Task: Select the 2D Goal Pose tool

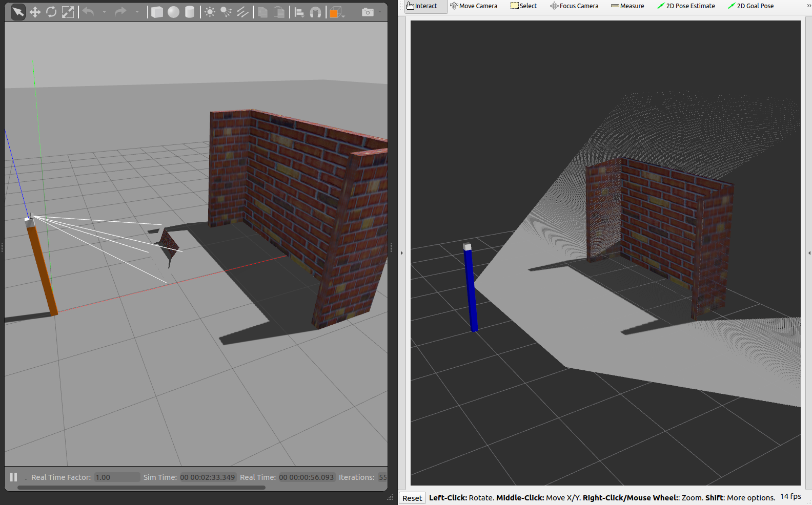Action: [751, 6]
